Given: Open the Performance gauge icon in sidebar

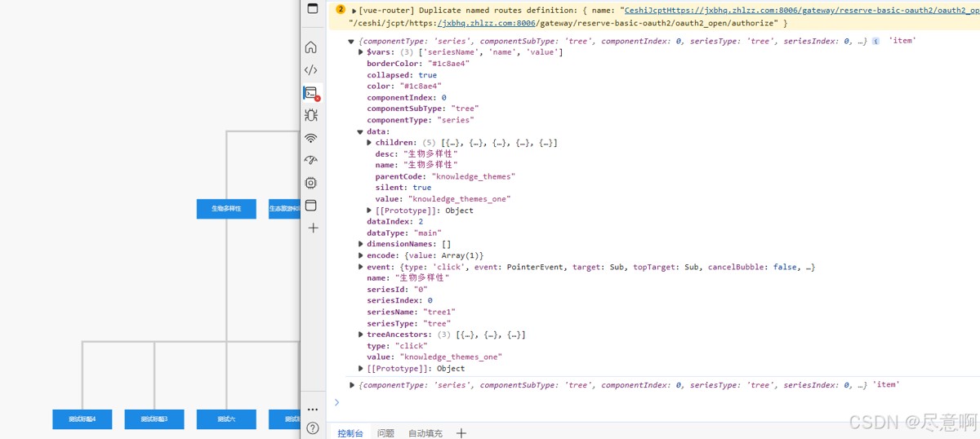Looking at the screenshot, I should pos(311,161).
